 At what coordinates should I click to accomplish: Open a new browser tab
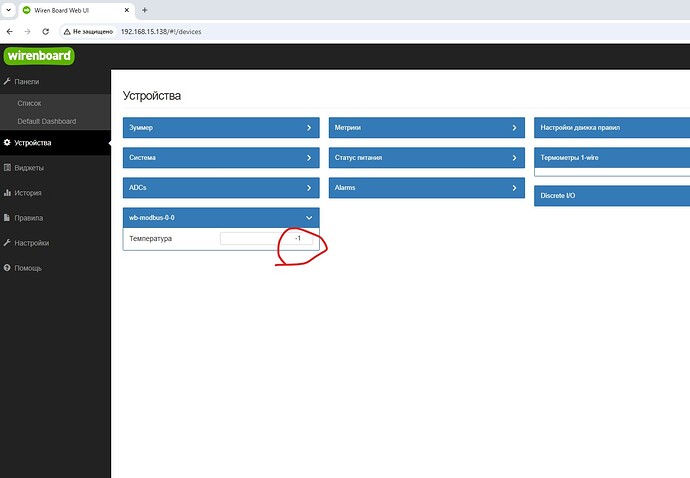click(144, 10)
